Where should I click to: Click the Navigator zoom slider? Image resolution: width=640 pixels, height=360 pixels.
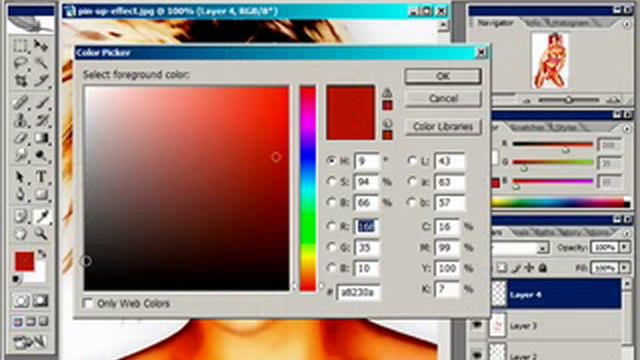click(x=569, y=100)
